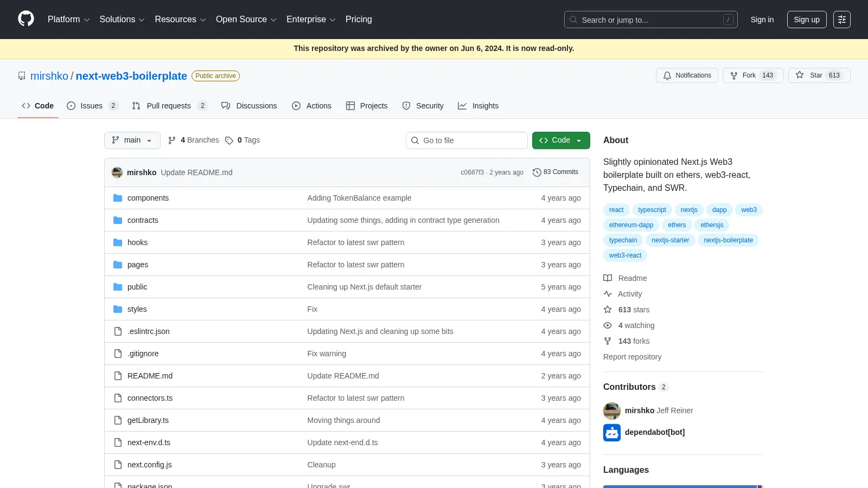This screenshot has height=488, width=868.
Task: Open 83 Commits history link
Action: pyautogui.click(x=556, y=172)
